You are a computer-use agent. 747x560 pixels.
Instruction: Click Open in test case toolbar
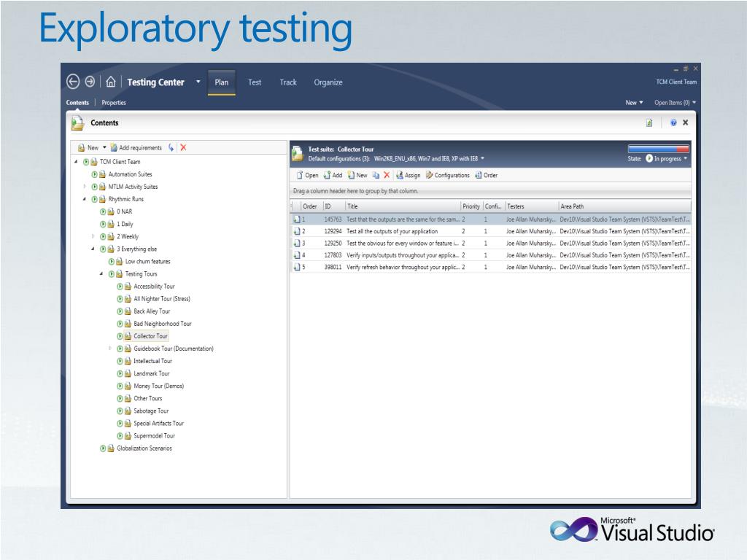[x=307, y=175]
